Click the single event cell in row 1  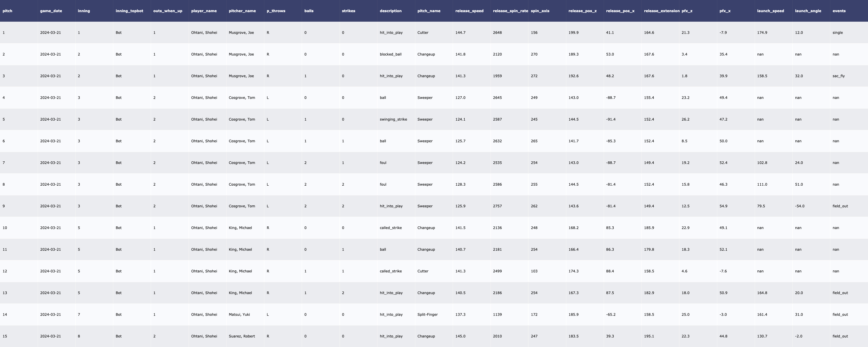(x=837, y=33)
